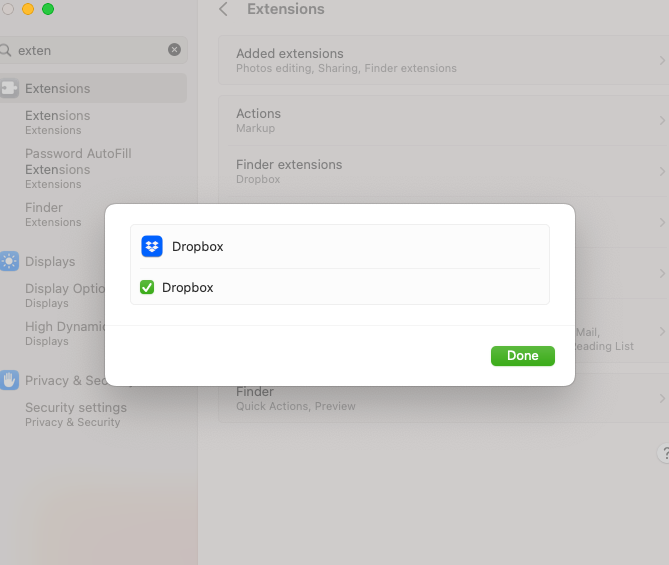Click the Extensions page title
This screenshot has height=565, width=669.
286,9
